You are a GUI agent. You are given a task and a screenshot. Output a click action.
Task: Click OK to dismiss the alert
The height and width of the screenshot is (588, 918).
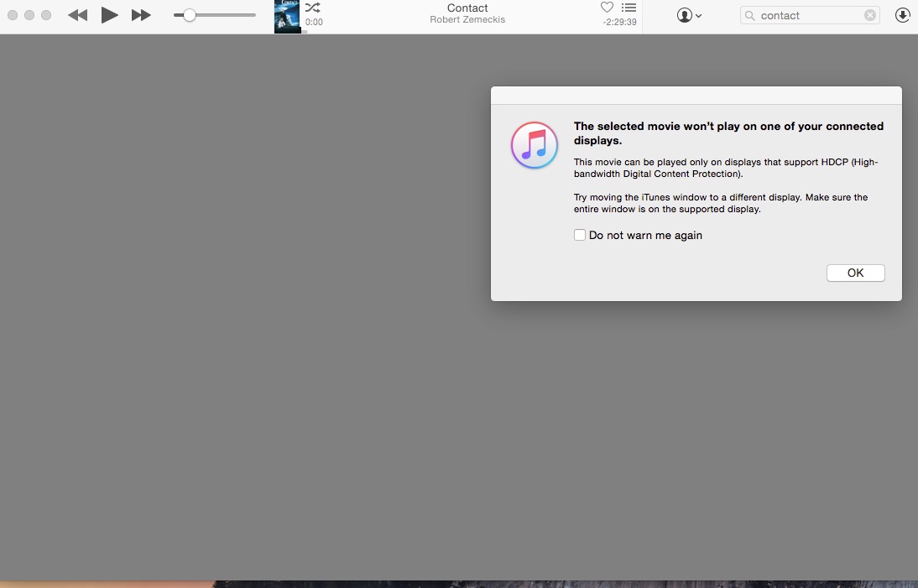(855, 273)
